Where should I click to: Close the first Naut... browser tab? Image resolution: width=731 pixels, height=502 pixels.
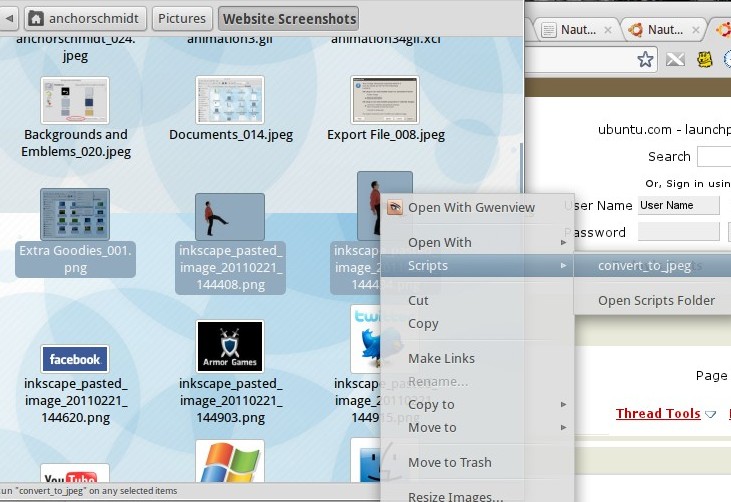pos(607,30)
